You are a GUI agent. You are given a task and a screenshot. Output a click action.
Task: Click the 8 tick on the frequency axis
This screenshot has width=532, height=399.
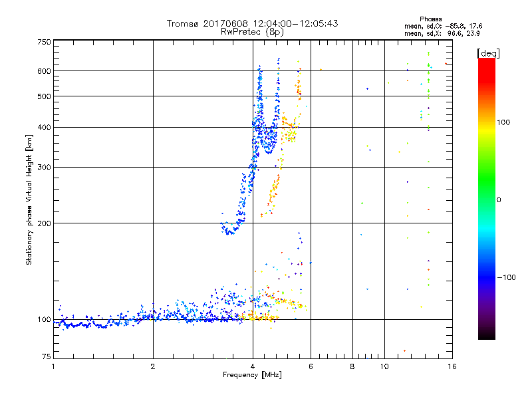352,366
